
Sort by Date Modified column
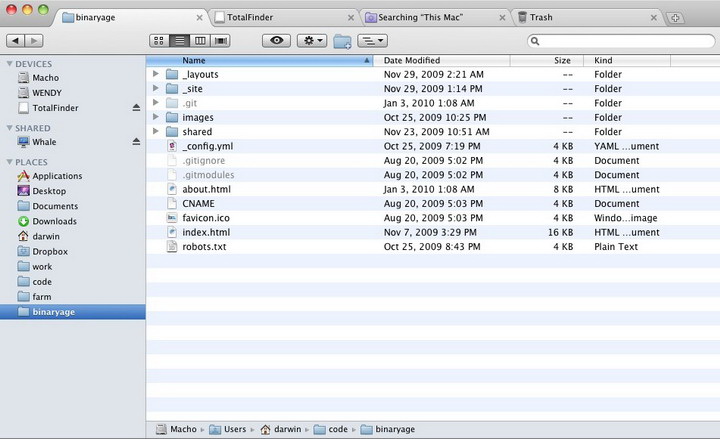pos(441,60)
